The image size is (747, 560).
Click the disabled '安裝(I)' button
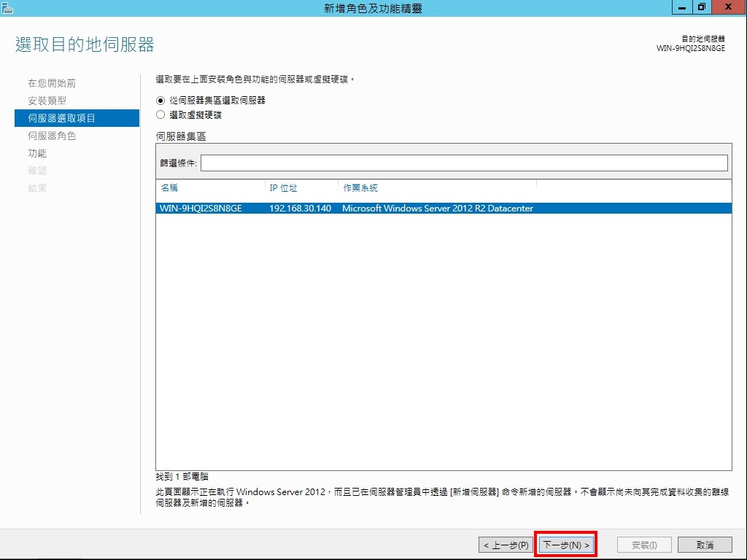click(x=644, y=545)
